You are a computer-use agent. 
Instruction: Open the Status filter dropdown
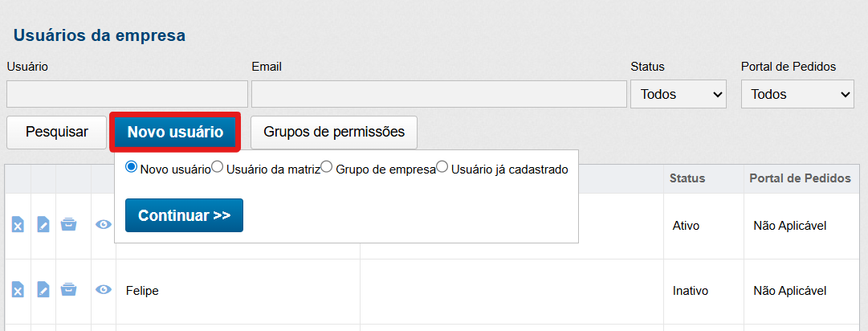point(679,94)
